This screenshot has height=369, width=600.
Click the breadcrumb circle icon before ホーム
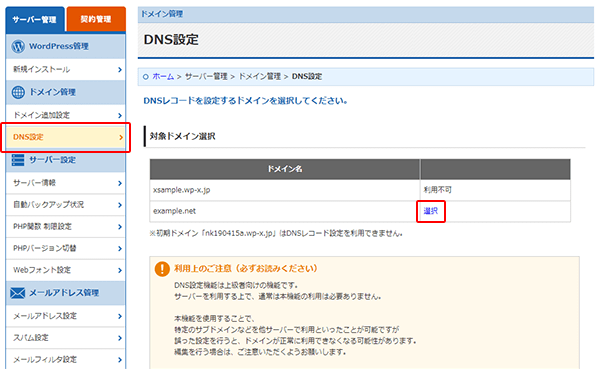tap(145, 77)
